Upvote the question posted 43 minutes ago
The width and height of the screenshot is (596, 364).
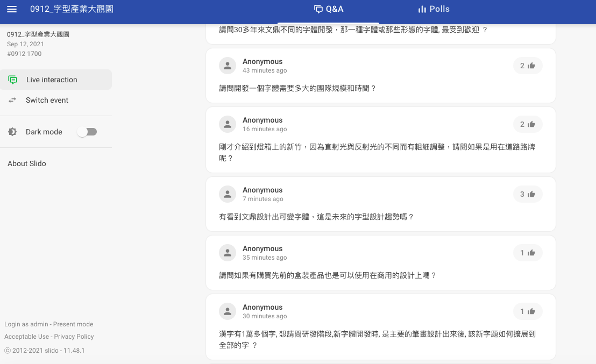tap(527, 66)
